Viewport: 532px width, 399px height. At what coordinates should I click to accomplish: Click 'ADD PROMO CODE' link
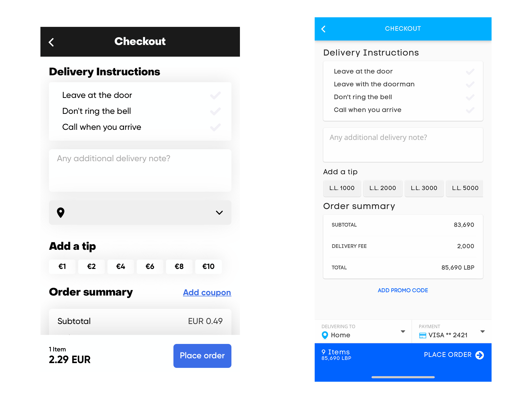pyautogui.click(x=403, y=290)
